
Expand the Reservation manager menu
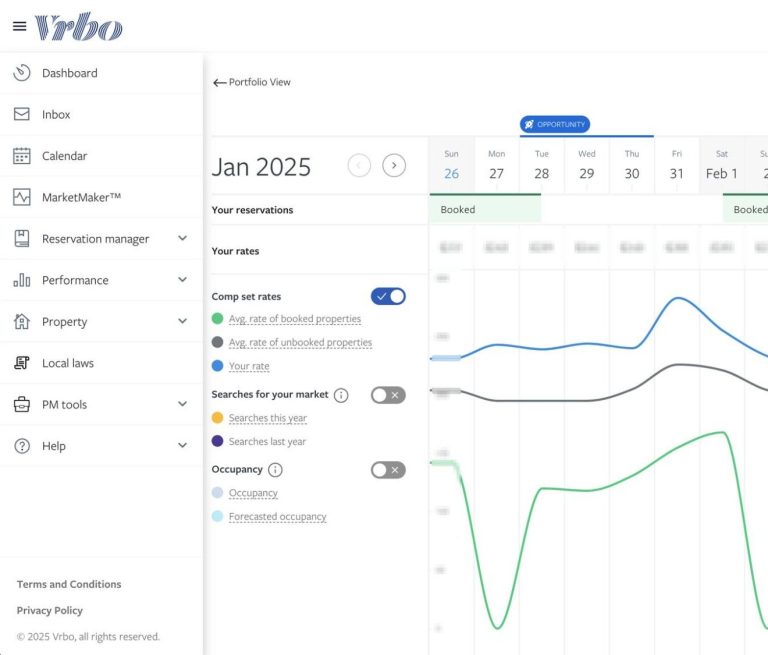tap(182, 239)
